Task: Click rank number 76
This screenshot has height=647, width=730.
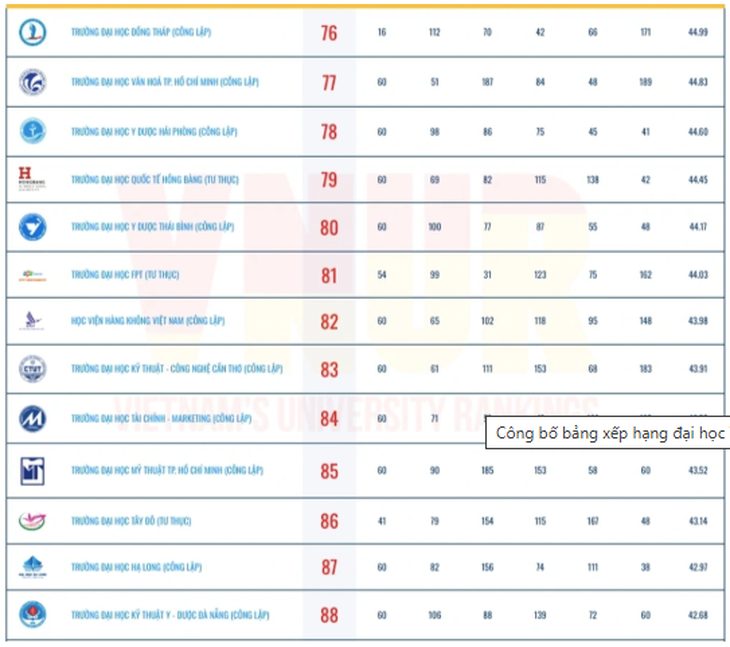Action: 329,33
